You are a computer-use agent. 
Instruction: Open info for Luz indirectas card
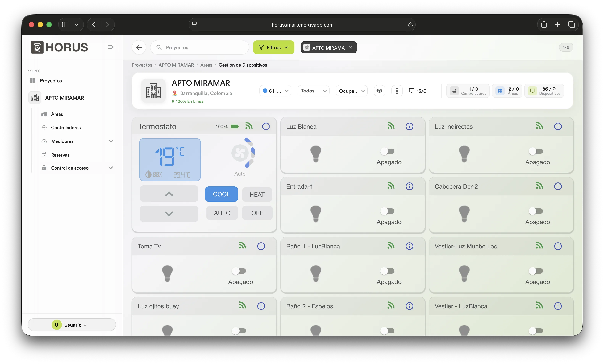(558, 126)
